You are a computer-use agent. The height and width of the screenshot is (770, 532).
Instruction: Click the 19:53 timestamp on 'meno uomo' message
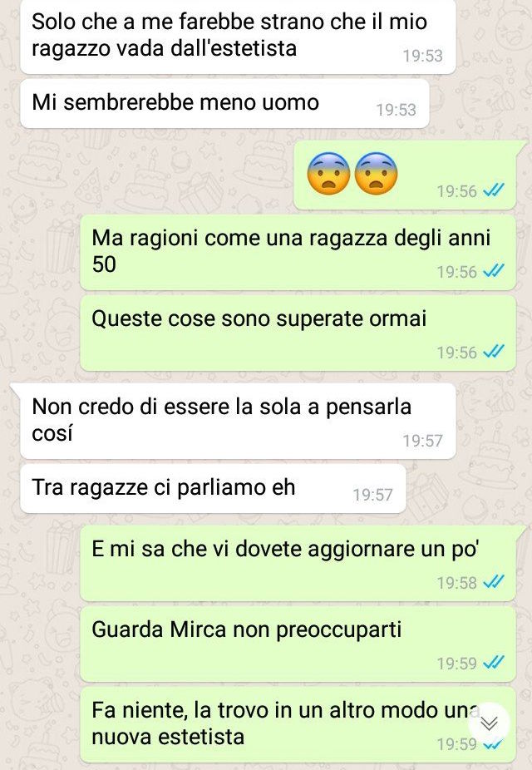coord(396,110)
